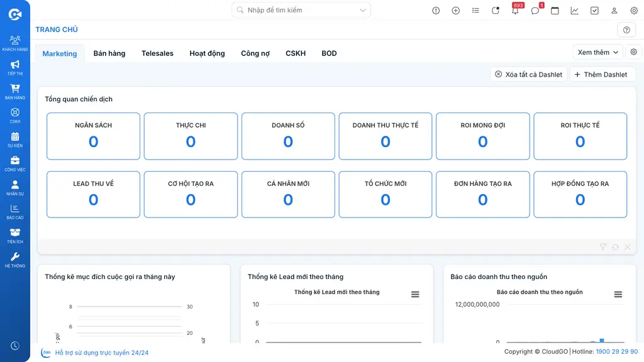
Task: Switch to the Công nợ tab
Action: tap(255, 53)
